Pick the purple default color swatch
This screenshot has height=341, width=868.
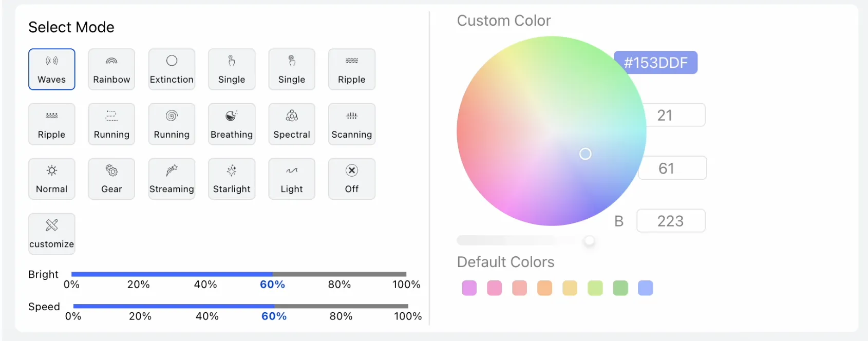469,288
